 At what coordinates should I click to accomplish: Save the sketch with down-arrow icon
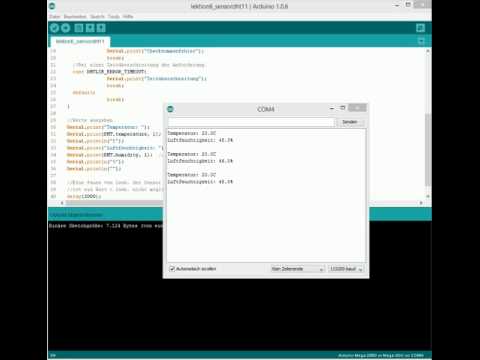pyautogui.click(x=101, y=28)
